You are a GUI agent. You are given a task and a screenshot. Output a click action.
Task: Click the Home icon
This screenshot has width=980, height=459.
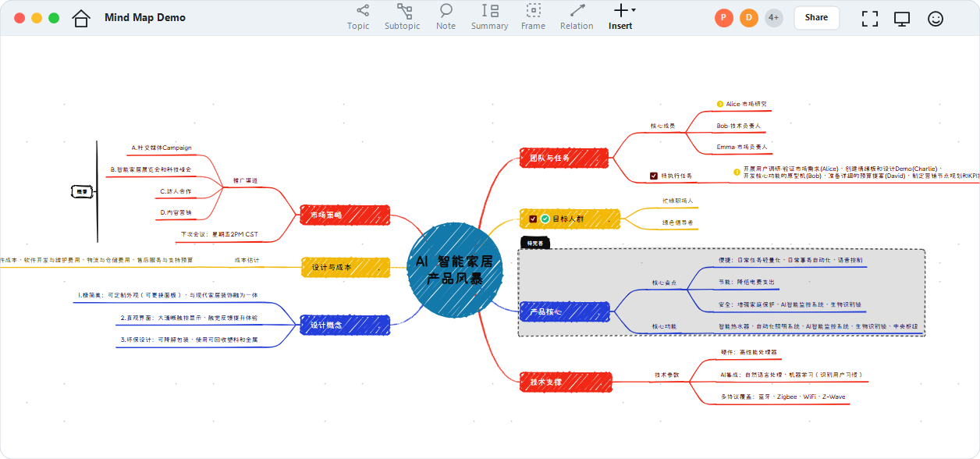click(x=81, y=18)
